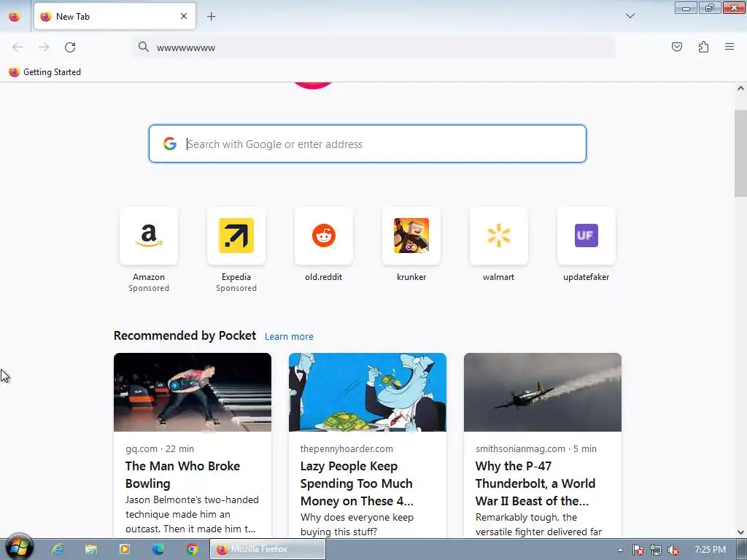Click thepennyhoarder.com source text
Image resolution: width=747 pixels, height=560 pixels.
347,448
